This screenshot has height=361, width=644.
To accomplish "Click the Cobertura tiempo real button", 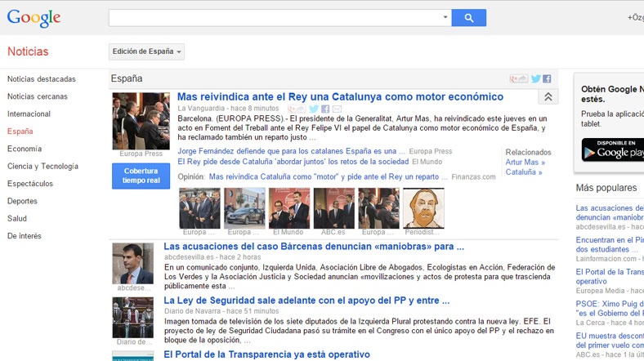I will click(x=141, y=176).
